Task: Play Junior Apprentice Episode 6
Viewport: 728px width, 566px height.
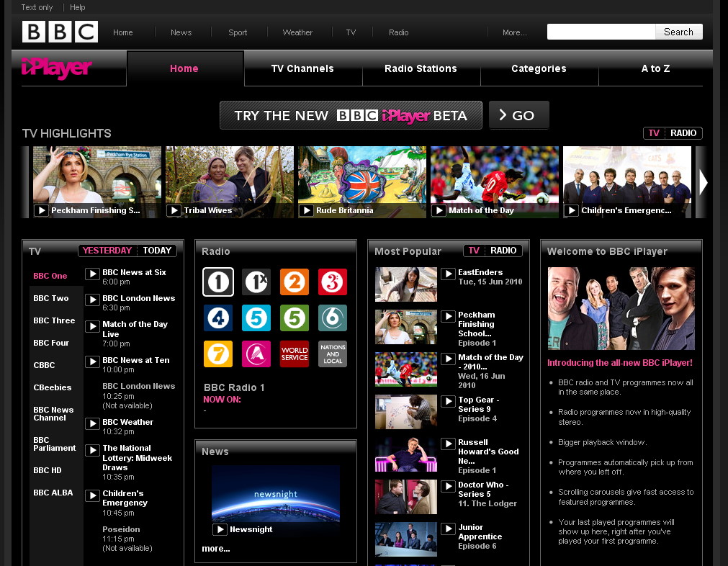Action: click(x=448, y=529)
